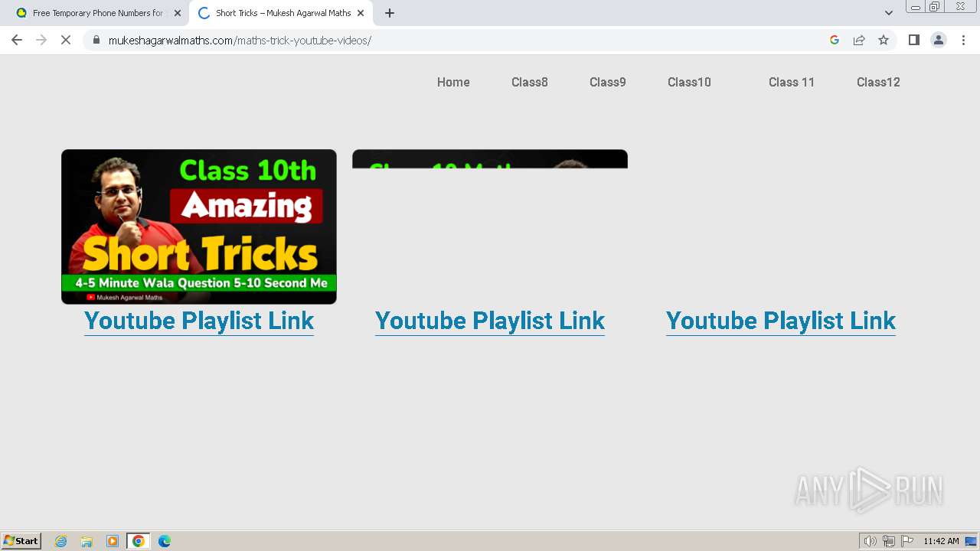The width and height of the screenshot is (980, 551).
Task: Follow the rightmost Youtube Playlist Link
Action: click(781, 321)
